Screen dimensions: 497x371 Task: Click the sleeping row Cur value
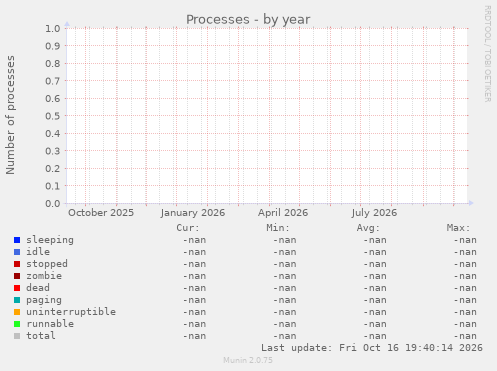point(194,240)
